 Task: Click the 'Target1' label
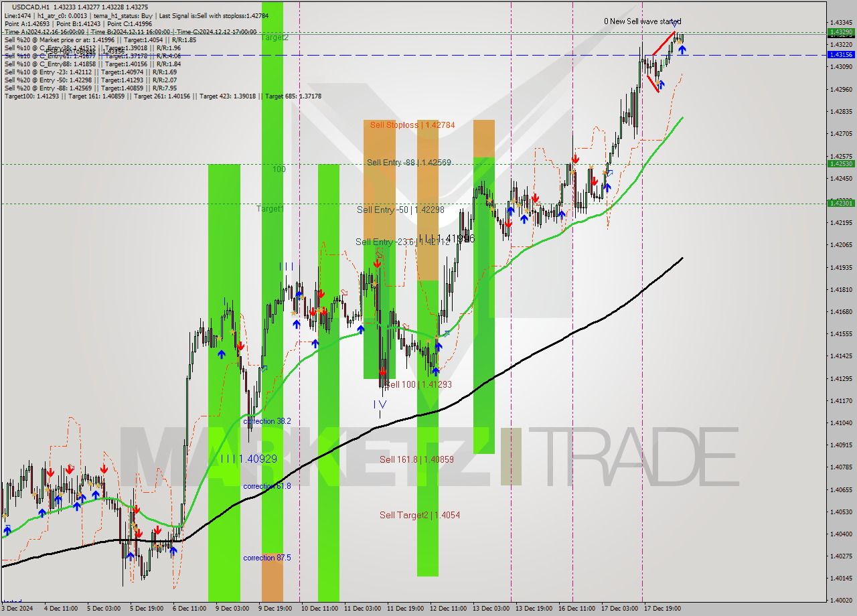click(x=270, y=209)
